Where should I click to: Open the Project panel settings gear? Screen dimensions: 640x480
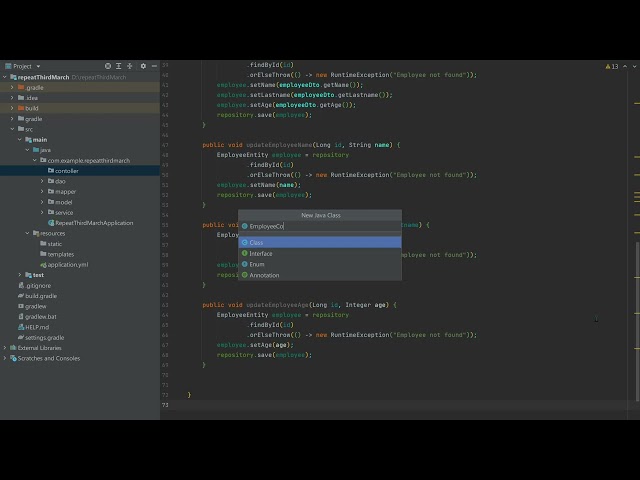(143, 66)
